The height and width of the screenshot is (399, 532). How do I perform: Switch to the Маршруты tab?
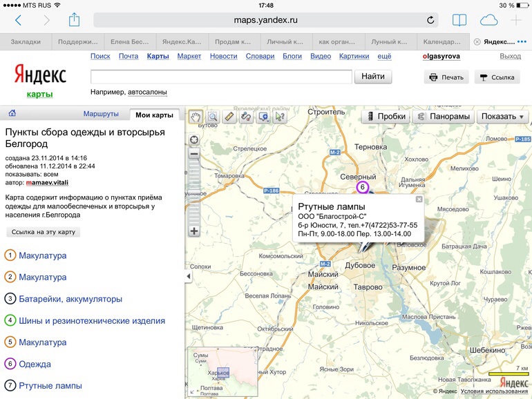click(101, 114)
